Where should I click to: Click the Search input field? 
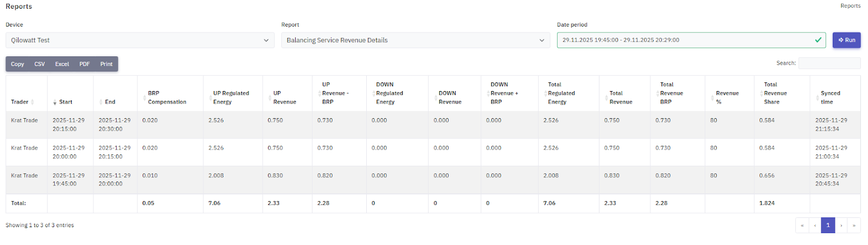pos(829,63)
